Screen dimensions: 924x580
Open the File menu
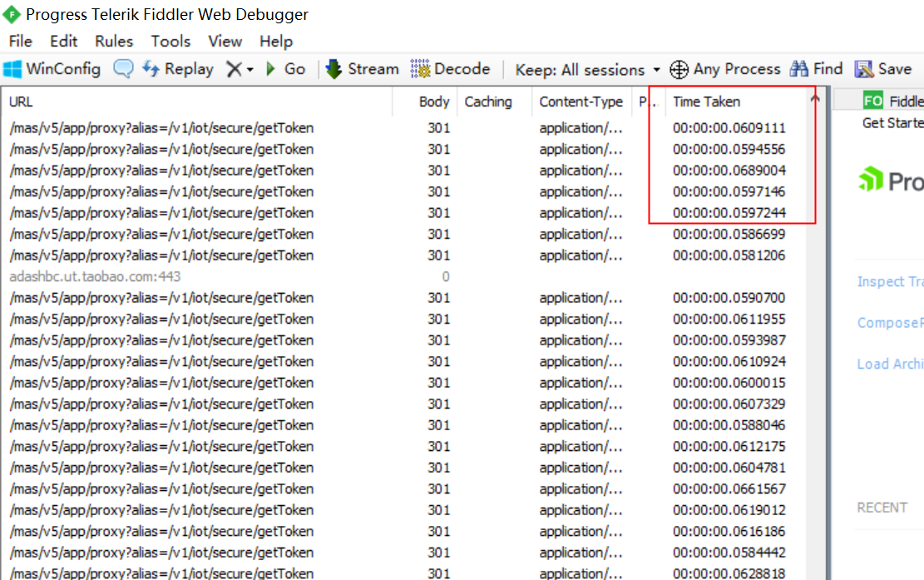(x=21, y=42)
